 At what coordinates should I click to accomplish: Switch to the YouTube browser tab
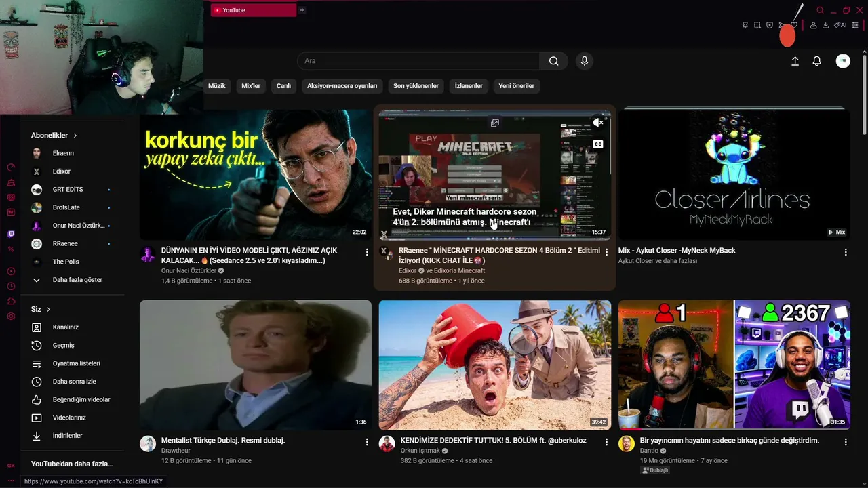[x=254, y=10]
